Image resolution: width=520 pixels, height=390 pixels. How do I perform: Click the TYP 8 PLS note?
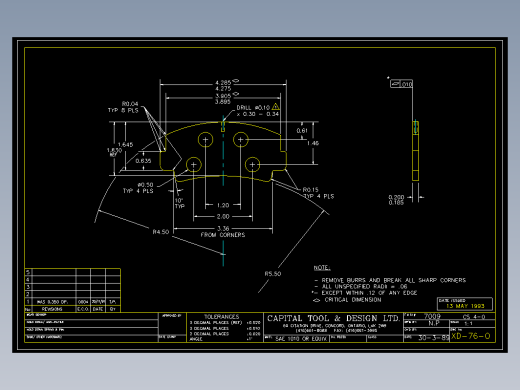click(123, 110)
